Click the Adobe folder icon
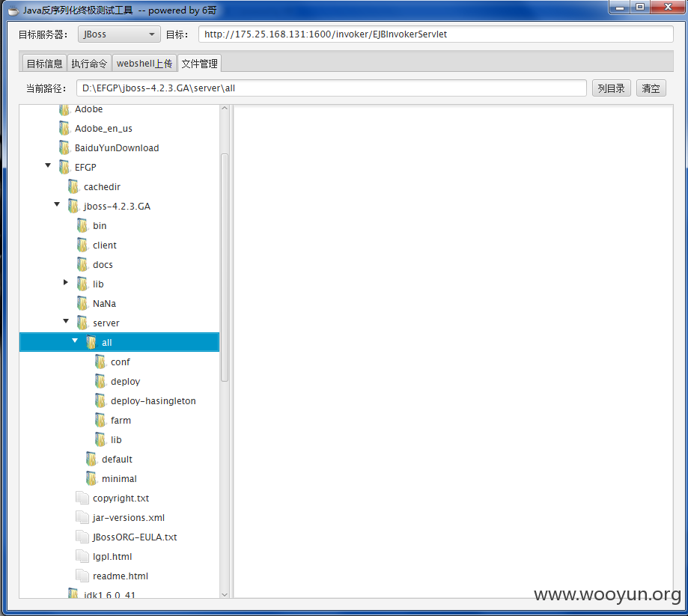688x616 pixels. (x=64, y=109)
